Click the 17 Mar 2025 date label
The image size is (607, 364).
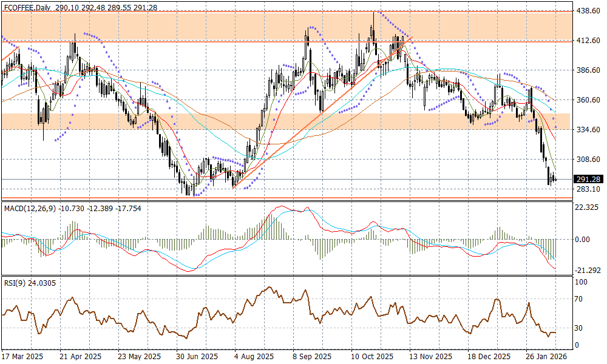tap(21, 357)
